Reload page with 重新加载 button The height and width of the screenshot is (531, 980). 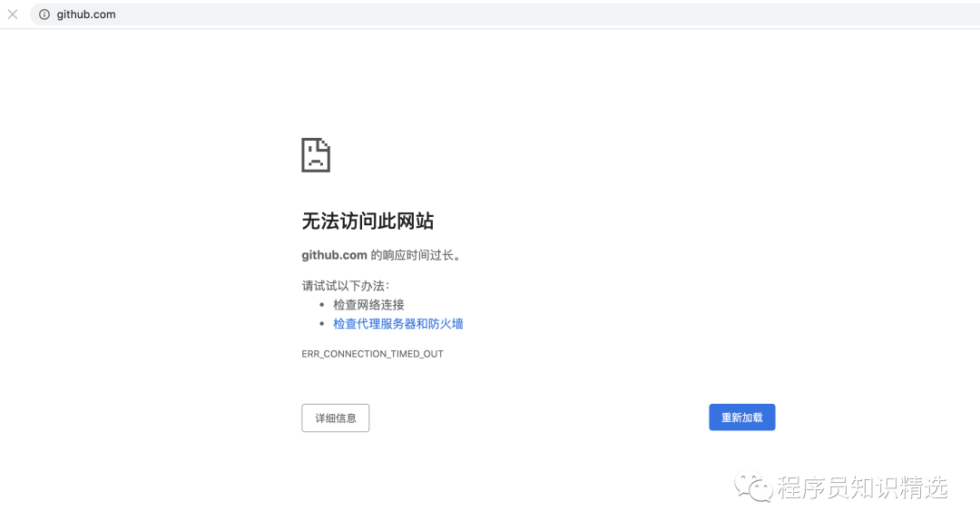coord(742,418)
